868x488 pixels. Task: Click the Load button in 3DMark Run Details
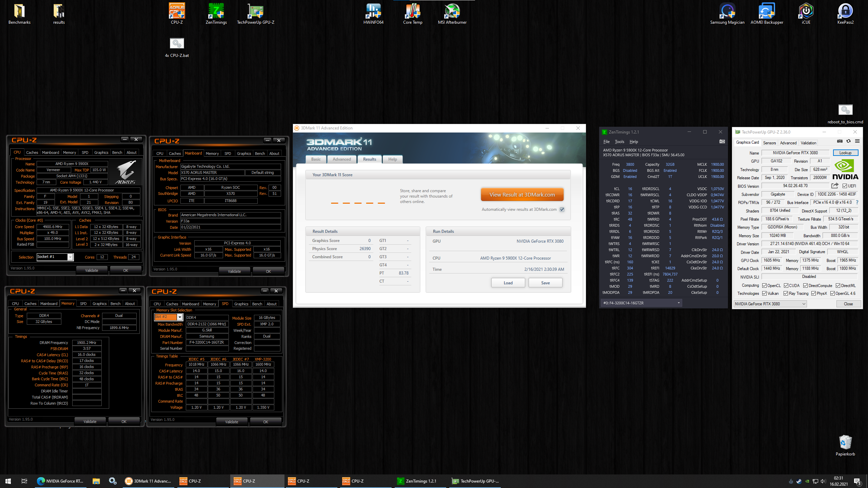[x=508, y=283]
